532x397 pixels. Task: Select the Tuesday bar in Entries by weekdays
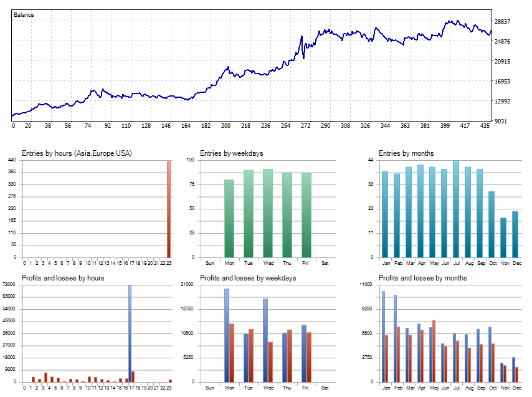click(249, 214)
